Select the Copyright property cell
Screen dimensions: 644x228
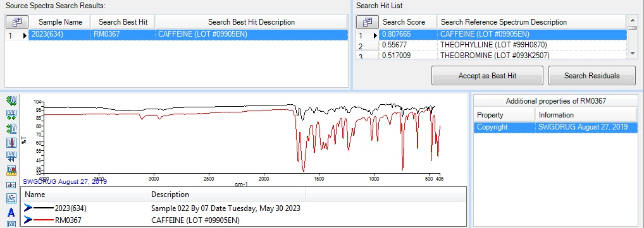click(x=504, y=127)
